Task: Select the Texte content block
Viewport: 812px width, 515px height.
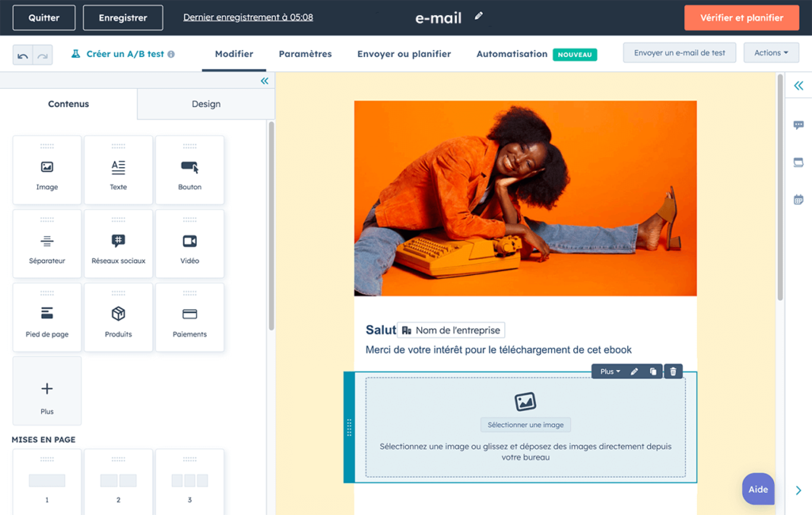Action: click(118, 170)
